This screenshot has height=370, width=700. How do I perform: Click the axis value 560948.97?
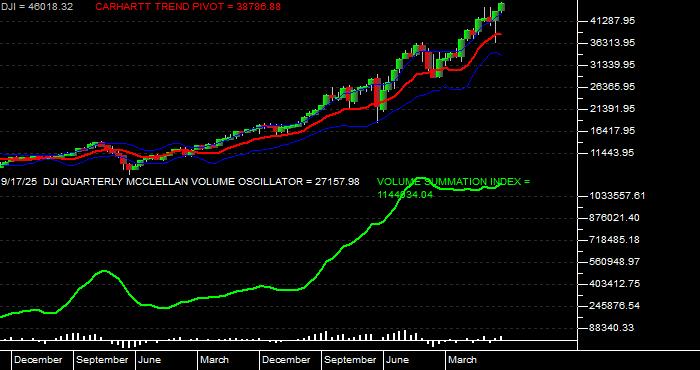(614, 262)
